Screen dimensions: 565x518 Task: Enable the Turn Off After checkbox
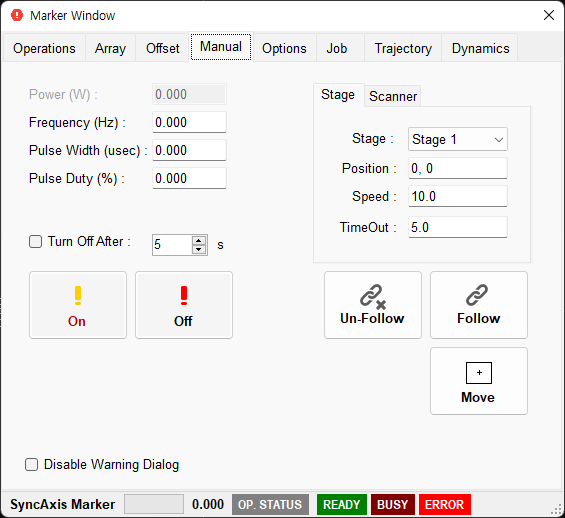coord(35,242)
